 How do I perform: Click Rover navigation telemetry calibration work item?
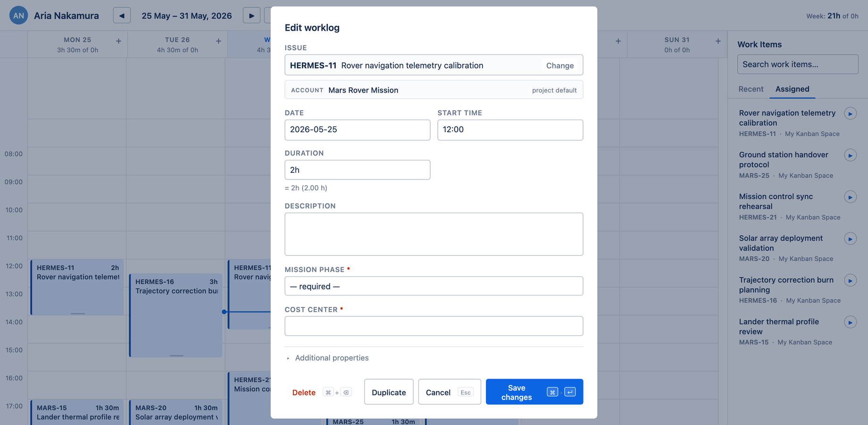click(790, 123)
